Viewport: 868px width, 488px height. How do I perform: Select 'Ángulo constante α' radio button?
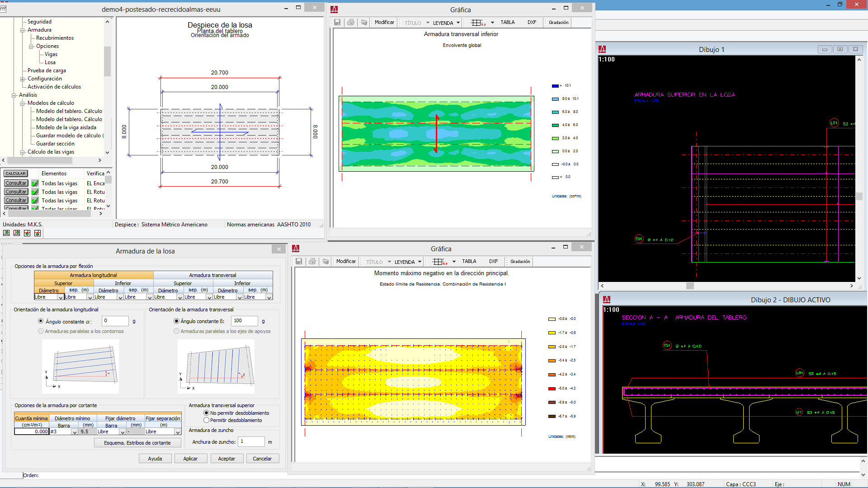41,321
